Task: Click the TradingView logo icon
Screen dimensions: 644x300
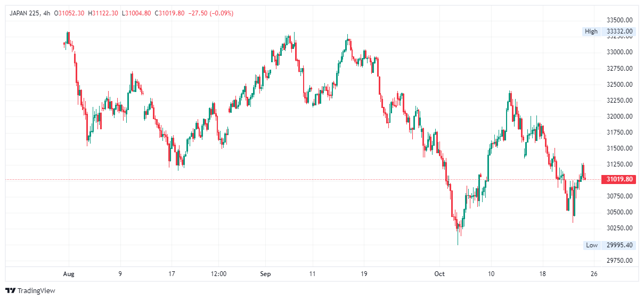Action: (10, 290)
